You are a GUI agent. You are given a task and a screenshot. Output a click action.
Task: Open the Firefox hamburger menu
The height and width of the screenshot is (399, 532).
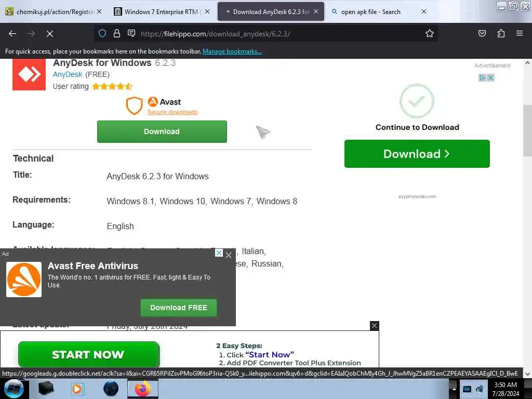tap(519, 33)
